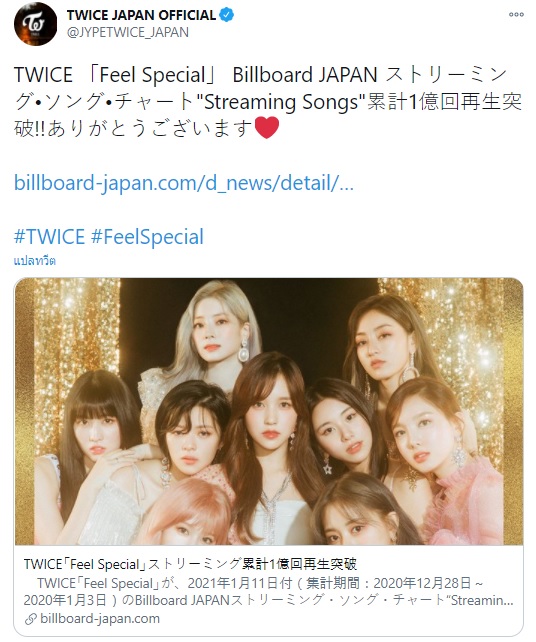Open the billboard-japan.com domain label
Image resolution: width=536 pixels, height=642 pixels.
[x=100, y=619]
